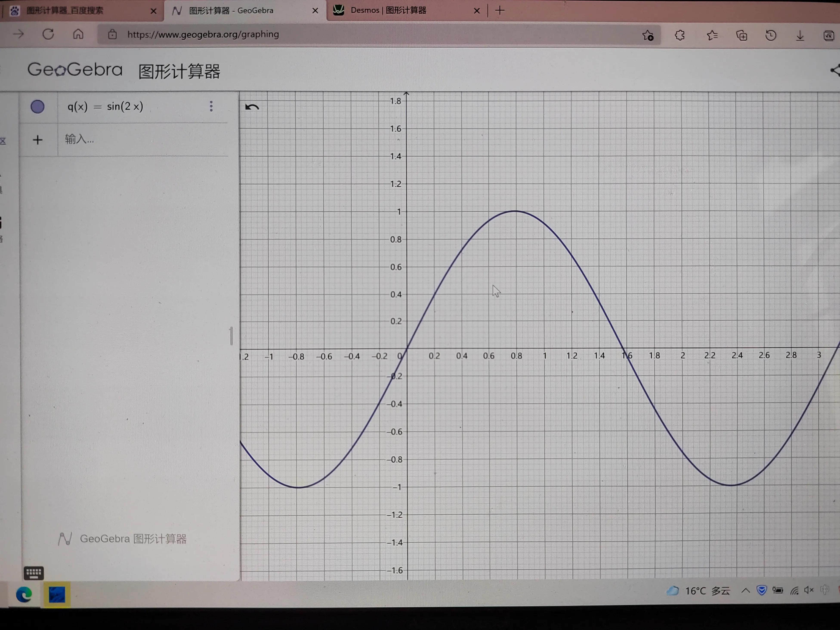Open browser extensions puzzle icon
Image resolution: width=840 pixels, height=630 pixels.
(680, 35)
